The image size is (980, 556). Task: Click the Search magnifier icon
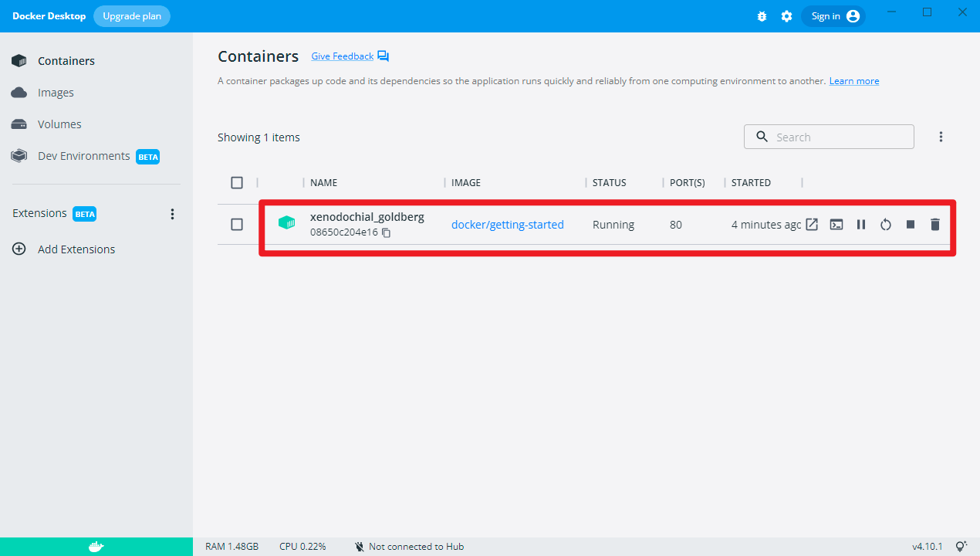[762, 137]
